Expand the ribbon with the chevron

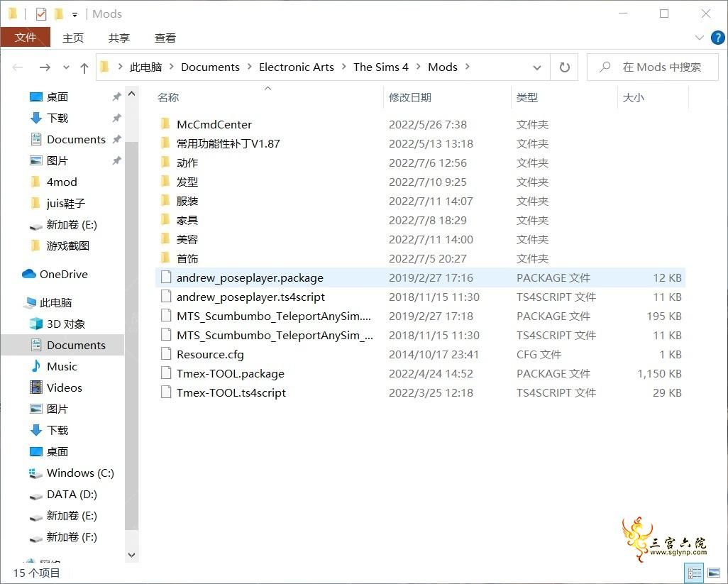coord(699,38)
